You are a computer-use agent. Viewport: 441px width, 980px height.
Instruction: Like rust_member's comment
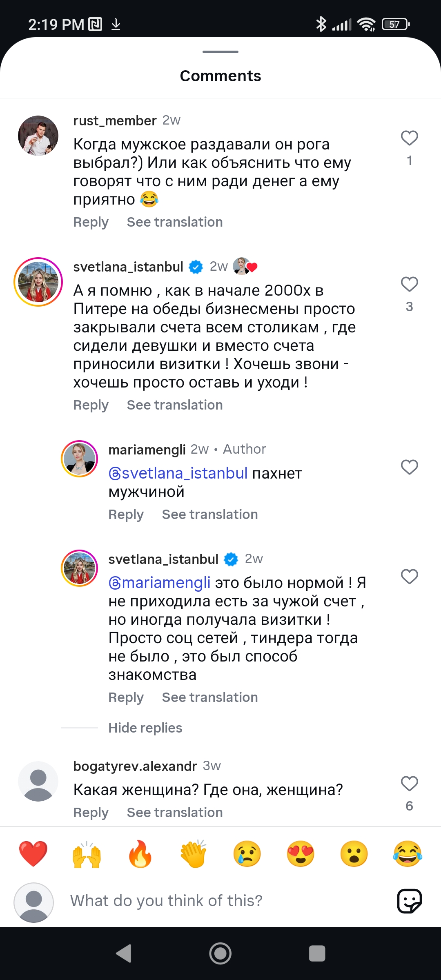409,138
